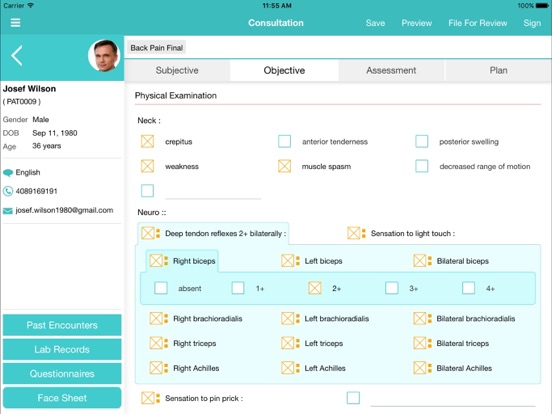
Task: Tap yellow dots icon next to Left biceps
Action: click(x=297, y=261)
